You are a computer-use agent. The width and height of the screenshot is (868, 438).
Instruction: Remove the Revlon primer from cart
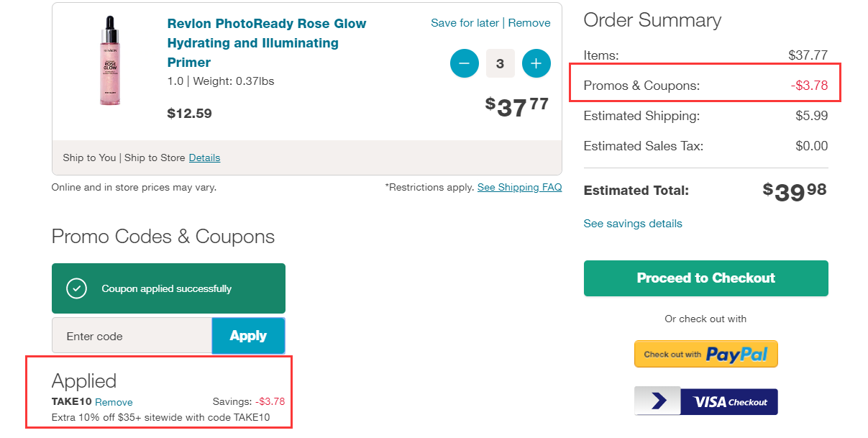[529, 23]
